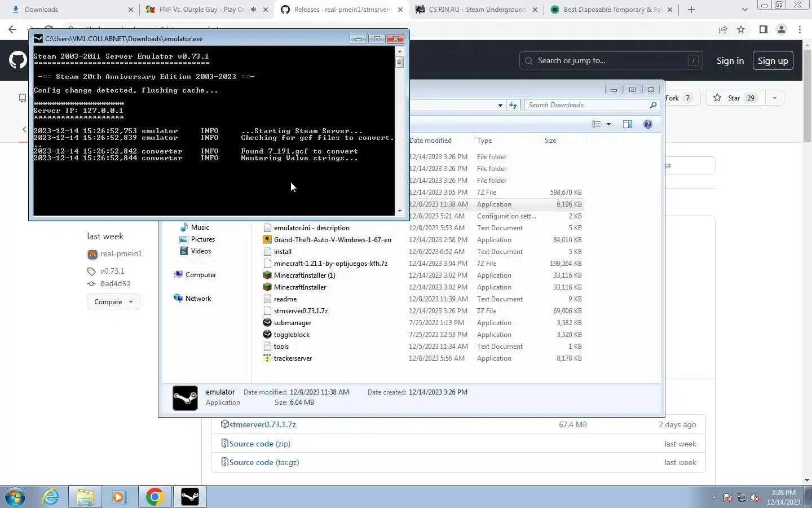Switch to the CS.RIN.RU Steam Underground tab

476,10
